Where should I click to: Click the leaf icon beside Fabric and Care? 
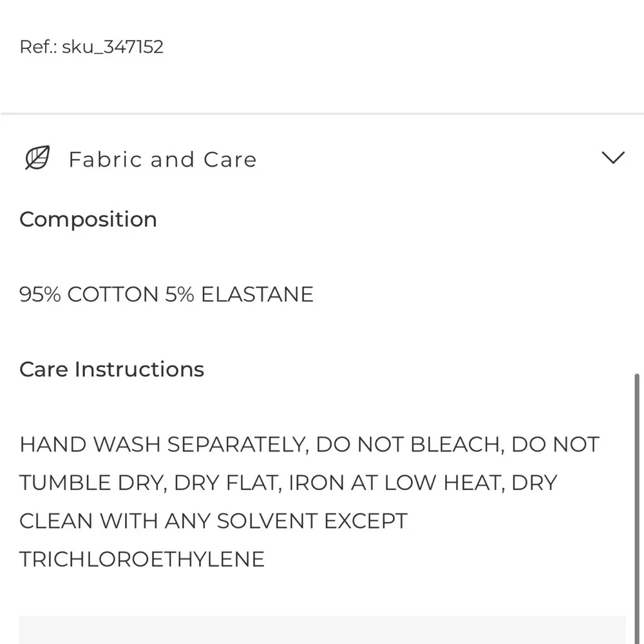coord(37,158)
